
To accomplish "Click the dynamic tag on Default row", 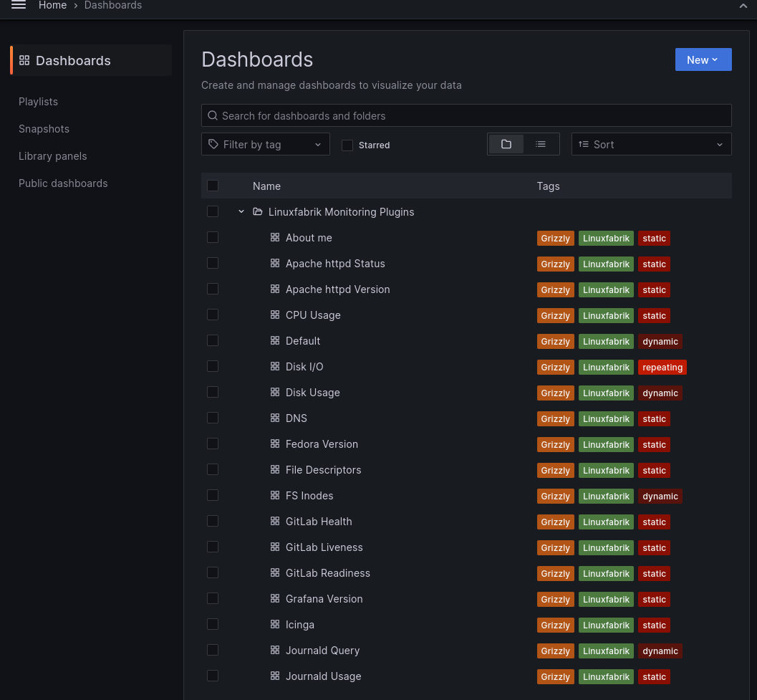I will [660, 342].
